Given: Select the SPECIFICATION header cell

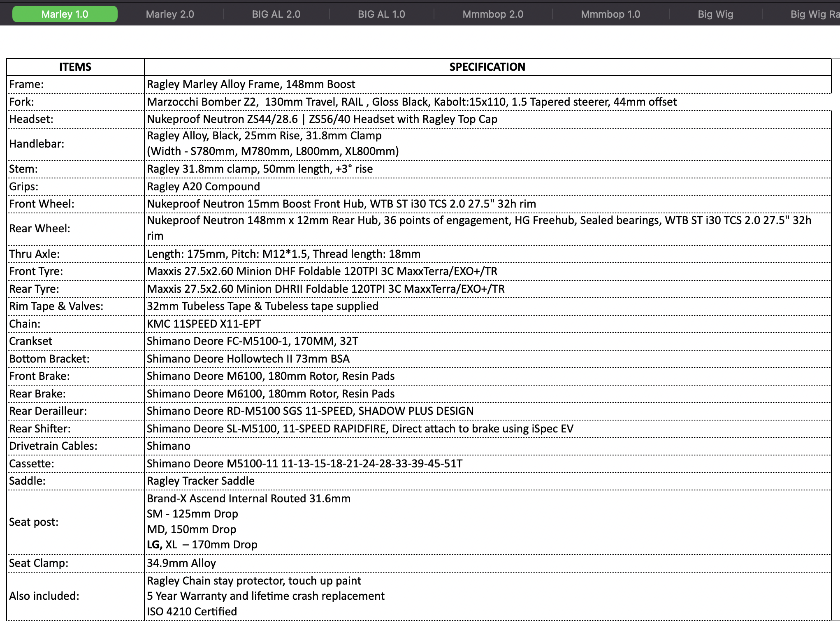Looking at the screenshot, I should click(x=487, y=67).
